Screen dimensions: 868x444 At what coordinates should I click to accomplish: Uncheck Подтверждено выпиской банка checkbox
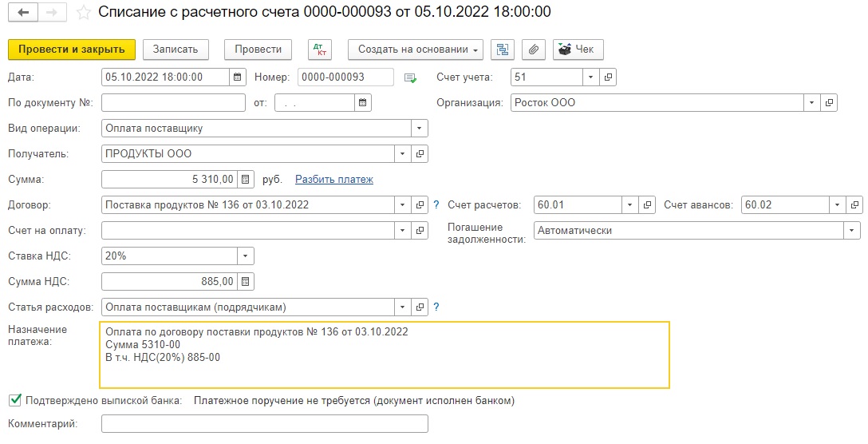click(15, 399)
